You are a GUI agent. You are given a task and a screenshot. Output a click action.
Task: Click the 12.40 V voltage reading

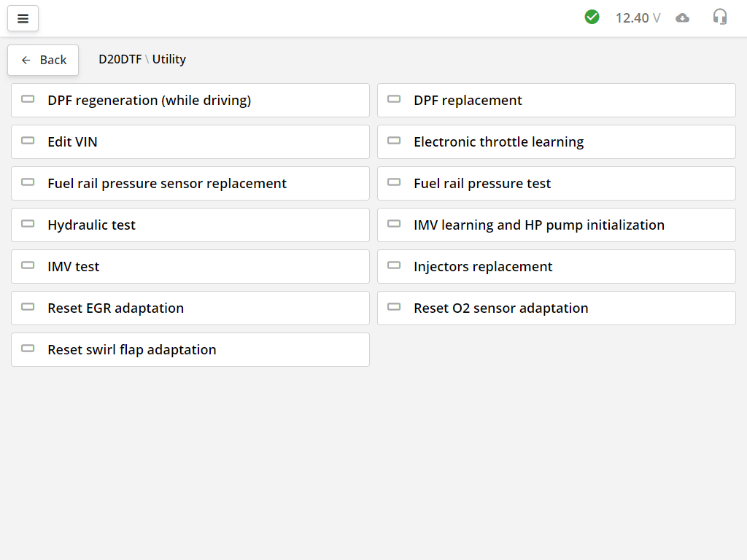[x=638, y=18]
